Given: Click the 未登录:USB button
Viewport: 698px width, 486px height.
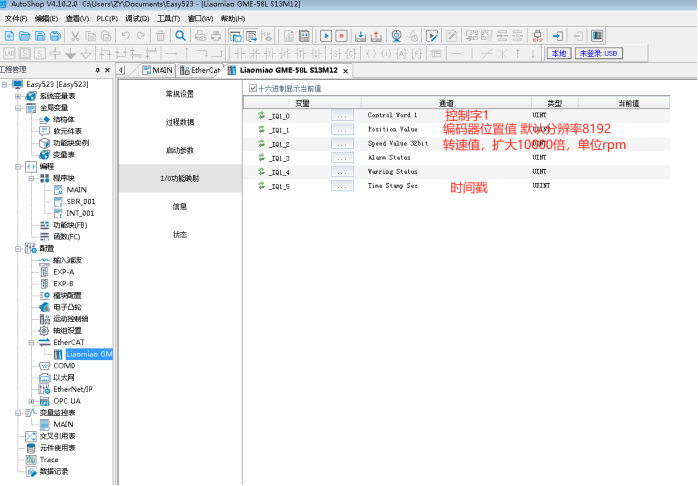Looking at the screenshot, I should point(598,53).
